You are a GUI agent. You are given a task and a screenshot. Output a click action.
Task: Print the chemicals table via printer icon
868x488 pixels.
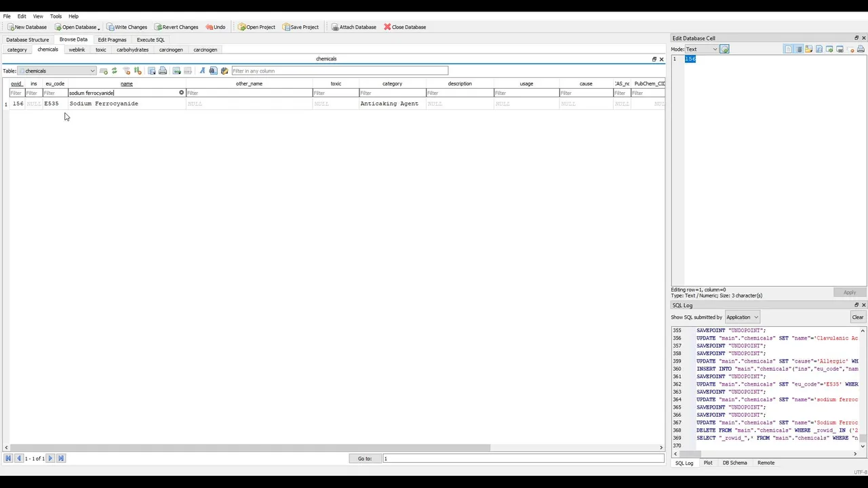163,70
